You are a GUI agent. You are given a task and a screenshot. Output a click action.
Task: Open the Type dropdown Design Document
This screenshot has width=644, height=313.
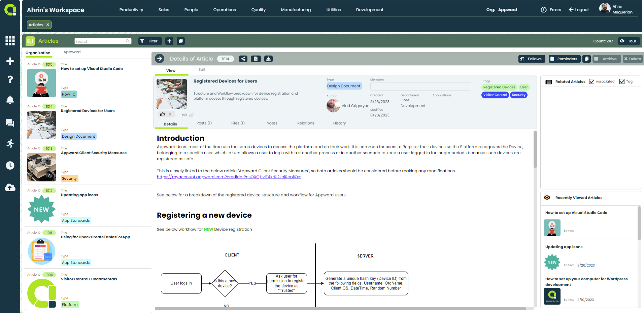pyautogui.click(x=344, y=86)
